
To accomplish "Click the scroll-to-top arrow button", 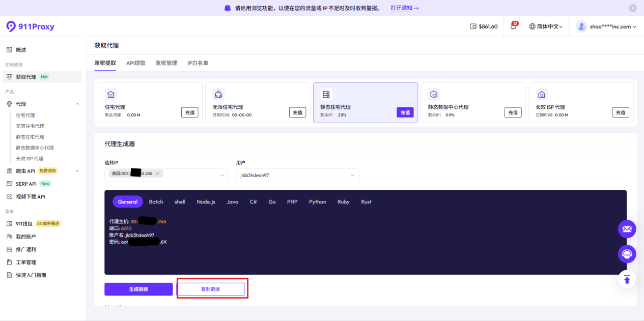I will [x=627, y=279].
